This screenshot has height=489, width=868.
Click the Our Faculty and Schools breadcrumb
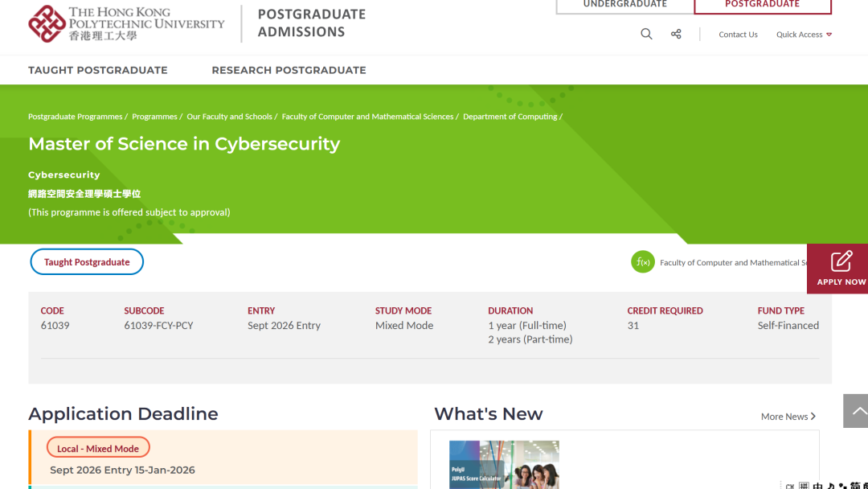pyautogui.click(x=229, y=117)
